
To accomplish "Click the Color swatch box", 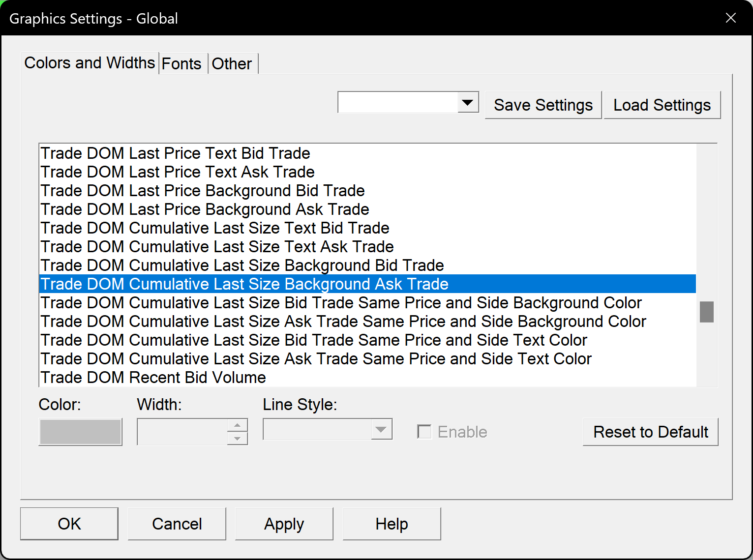I will point(80,432).
